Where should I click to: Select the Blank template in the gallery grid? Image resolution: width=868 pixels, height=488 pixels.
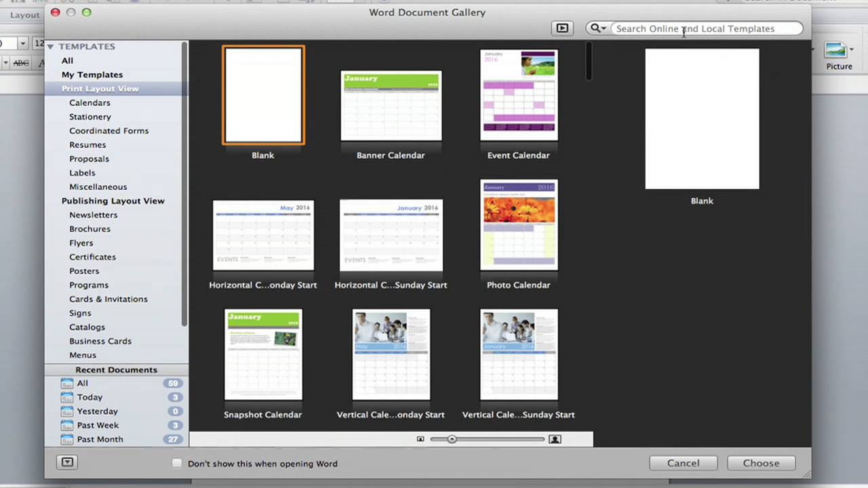point(263,96)
